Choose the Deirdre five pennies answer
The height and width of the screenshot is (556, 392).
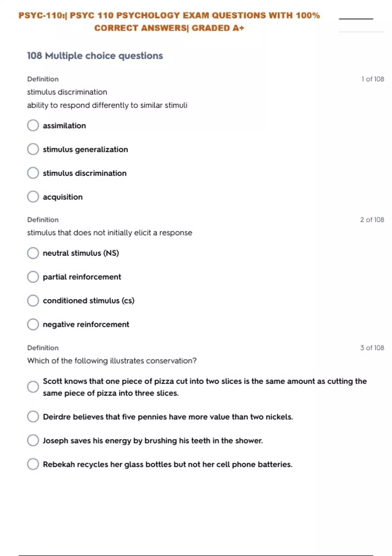[x=33, y=417]
